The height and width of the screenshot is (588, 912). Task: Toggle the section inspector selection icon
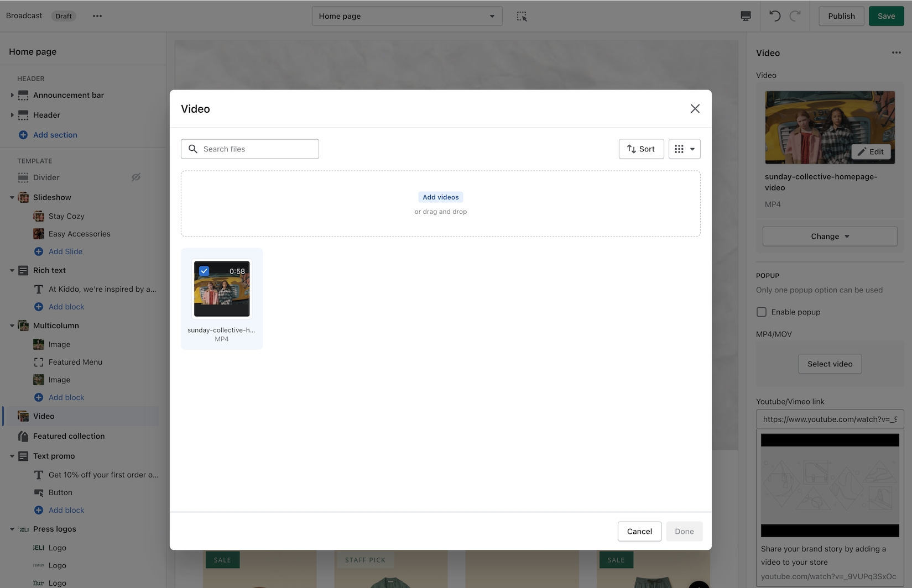tap(522, 16)
